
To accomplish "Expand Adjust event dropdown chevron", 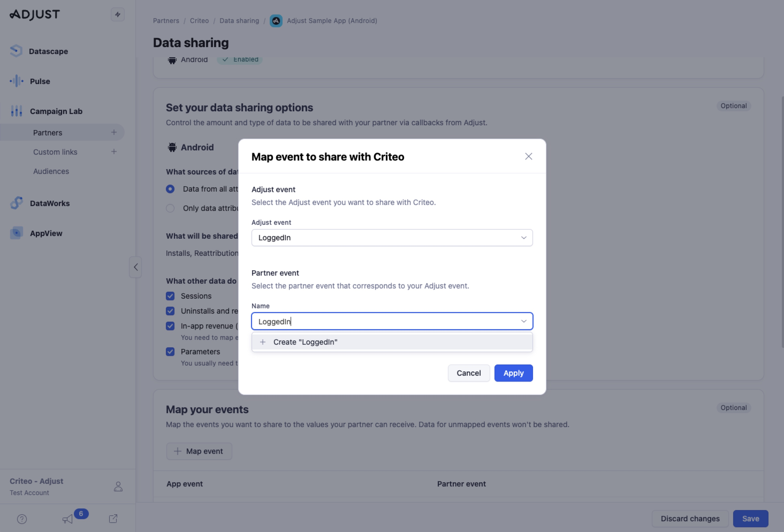I will pyautogui.click(x=524, y=237).
